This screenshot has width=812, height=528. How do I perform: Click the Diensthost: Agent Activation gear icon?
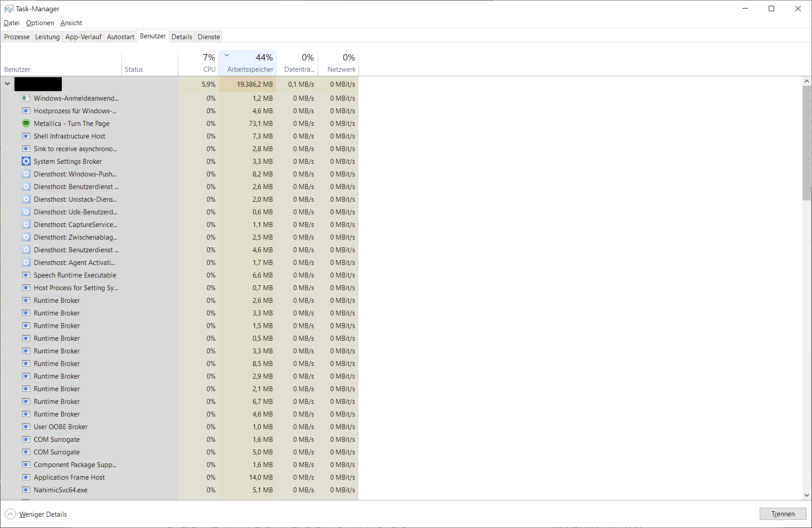tap(26, 262)
